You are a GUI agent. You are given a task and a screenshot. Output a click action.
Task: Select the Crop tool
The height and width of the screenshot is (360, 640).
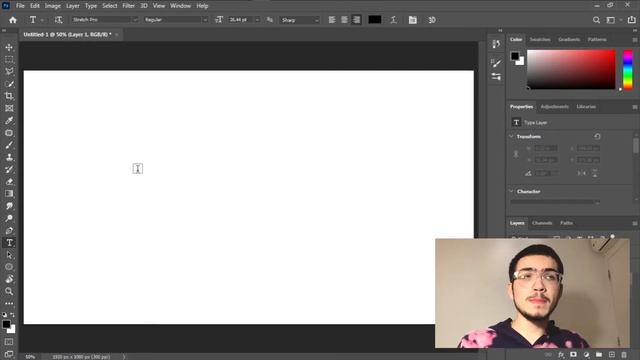(9, 96)
